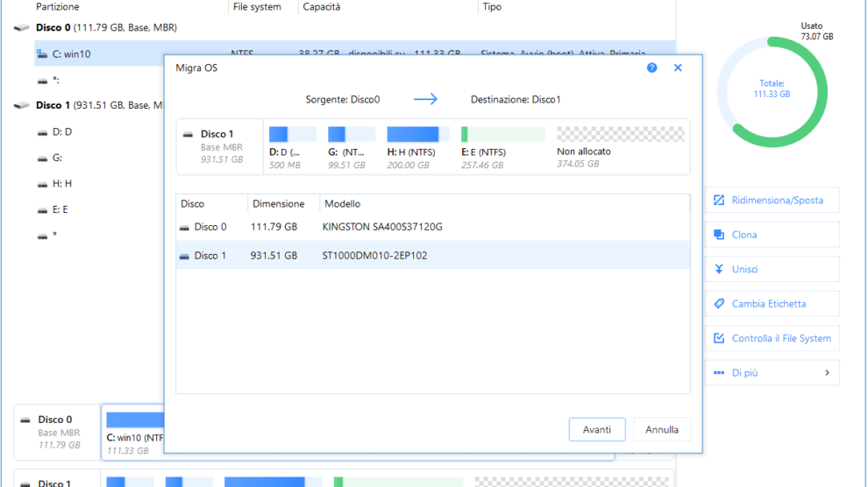The height and width of the screenshot is (487, 868).
Task: Click the Non allocato space block
Action: (x=620, y=144)
